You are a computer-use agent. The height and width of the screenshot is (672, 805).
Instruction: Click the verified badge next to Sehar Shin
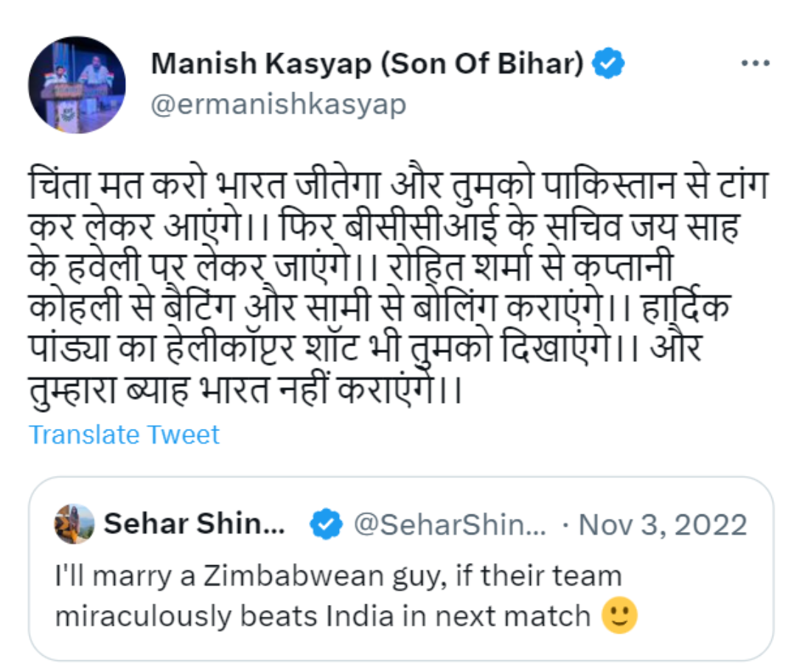click(326, 524)
